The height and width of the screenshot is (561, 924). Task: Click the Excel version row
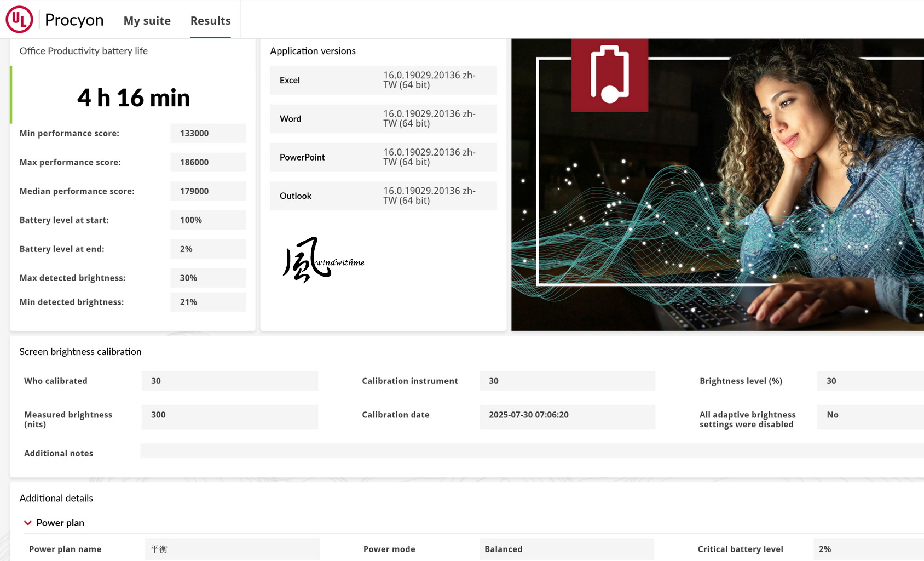pos(383,81)
